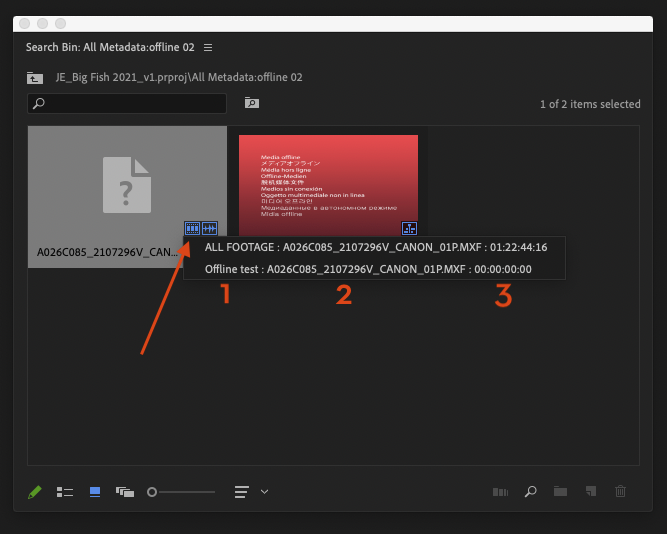The image size is (667, 534).
Task: Open the Sort Icons menu
Action: [241, 492]
